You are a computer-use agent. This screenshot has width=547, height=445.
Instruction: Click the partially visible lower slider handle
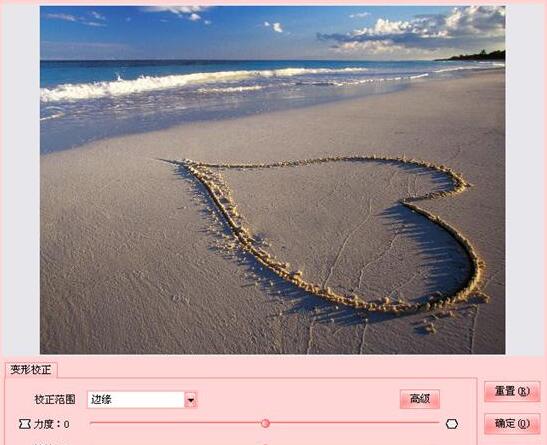[265, 444]
